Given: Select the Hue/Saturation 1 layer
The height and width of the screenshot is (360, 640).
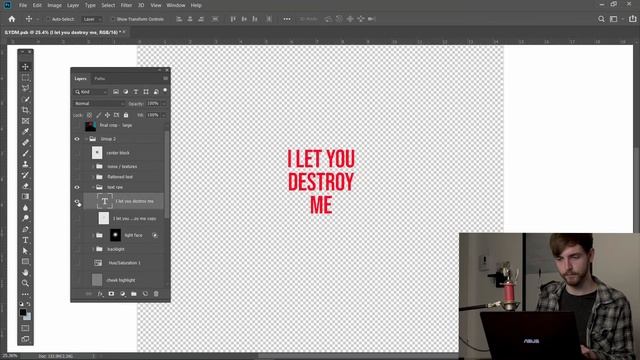Looking at the screenshot, I should [124, 263].
